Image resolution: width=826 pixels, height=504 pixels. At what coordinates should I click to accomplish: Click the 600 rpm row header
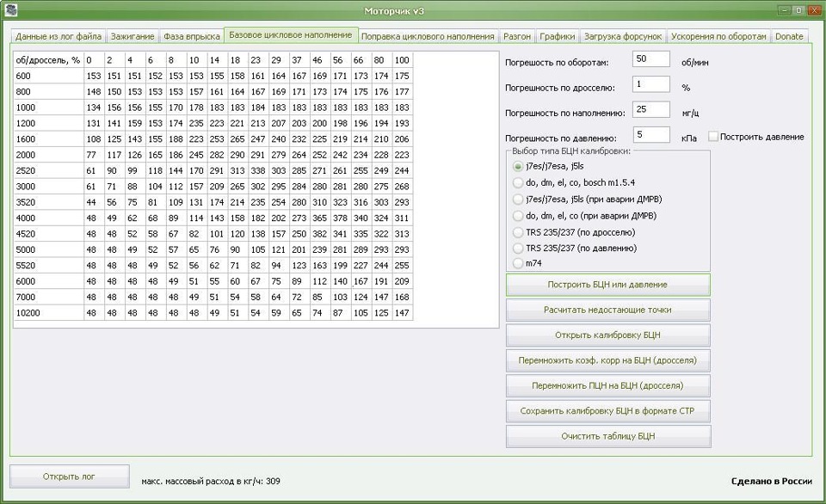(48, 76)
